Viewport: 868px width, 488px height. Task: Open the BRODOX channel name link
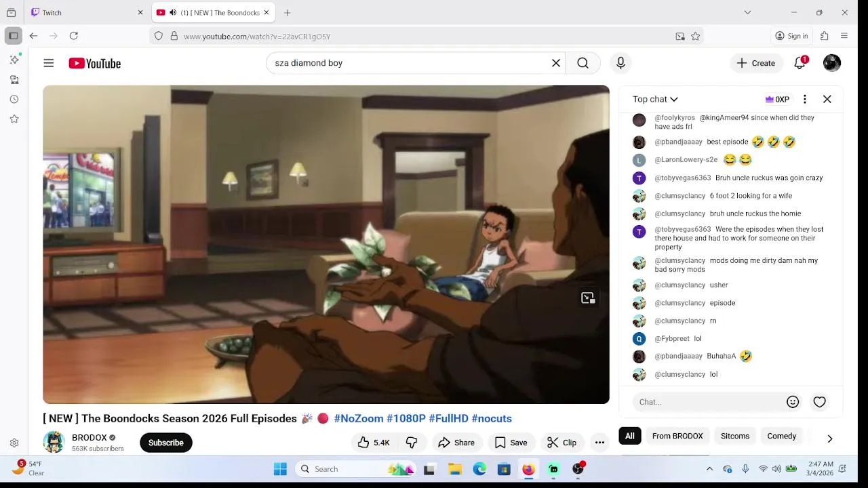pyautogui.click(x=90, y=437)
